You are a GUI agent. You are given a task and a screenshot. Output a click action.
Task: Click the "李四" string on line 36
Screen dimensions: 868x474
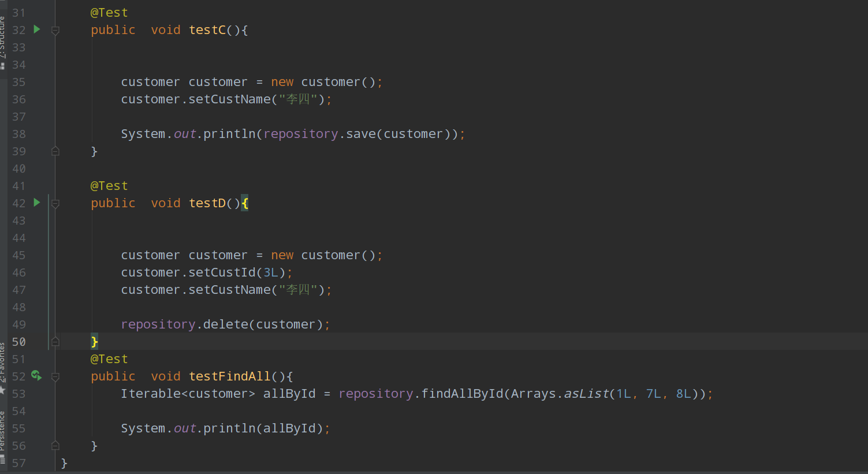298,99
